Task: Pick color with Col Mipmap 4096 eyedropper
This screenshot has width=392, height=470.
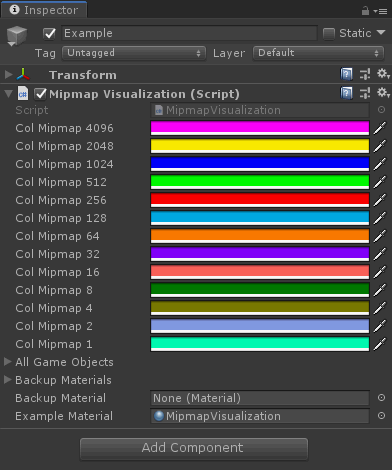Action: pyautogui.click(x=380, y=128)
